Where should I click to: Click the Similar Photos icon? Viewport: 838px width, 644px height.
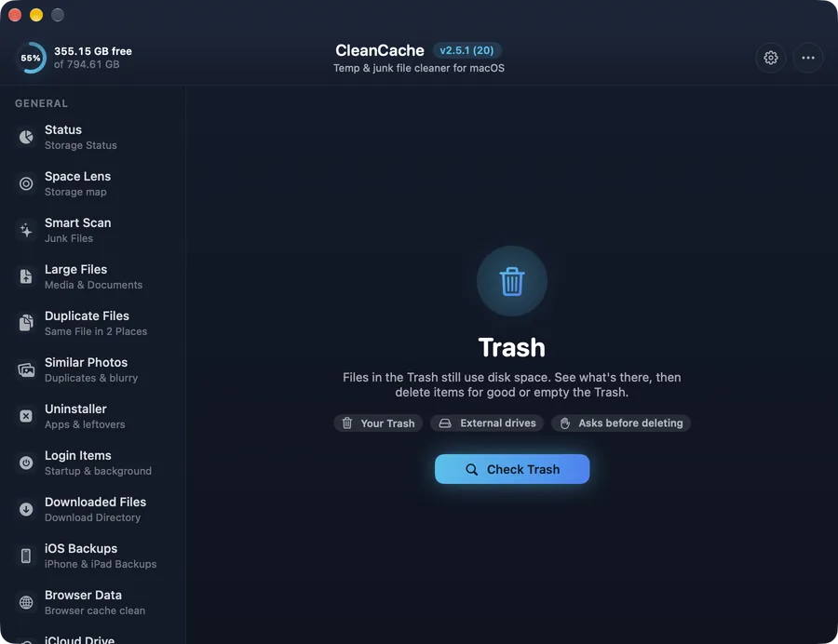26,369
